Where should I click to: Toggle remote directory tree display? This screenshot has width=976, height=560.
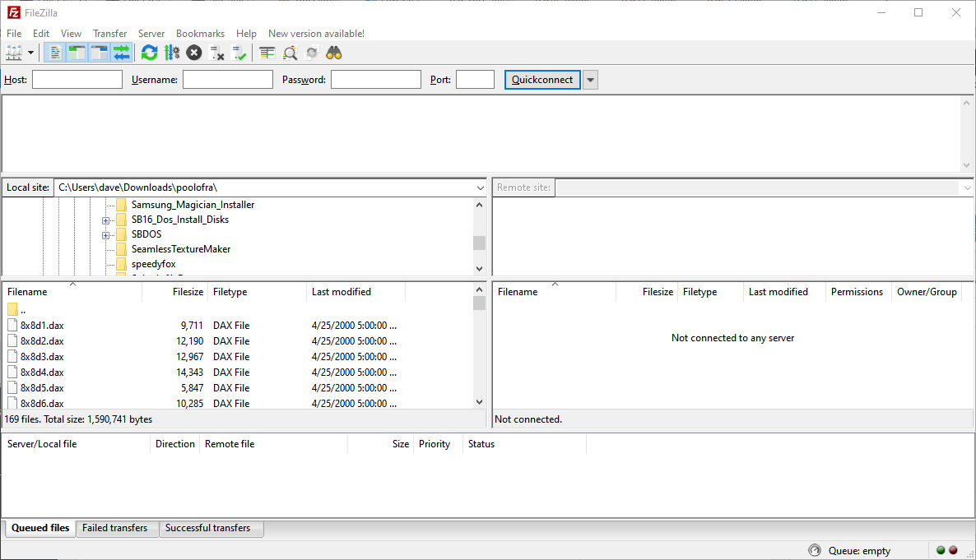coord(99,53)
